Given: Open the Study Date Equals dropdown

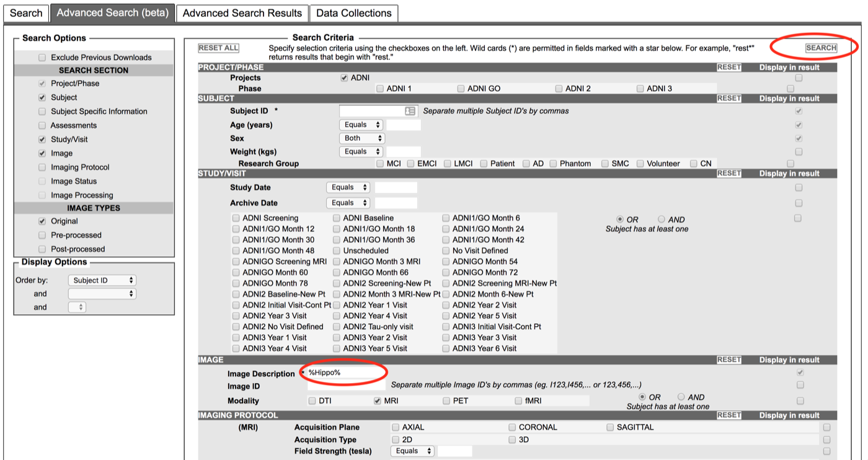Looking at the screenshot, I should [x=348, y=187].
